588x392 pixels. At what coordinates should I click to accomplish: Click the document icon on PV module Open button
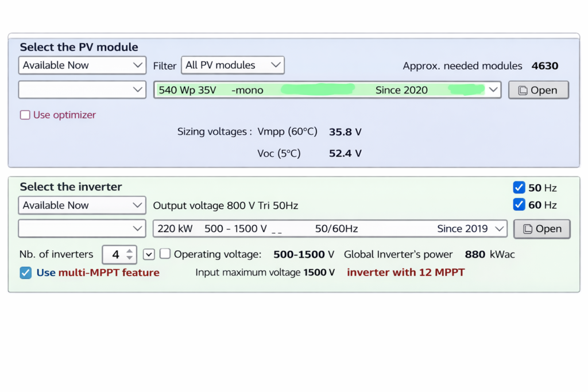[x=523, y=90]
